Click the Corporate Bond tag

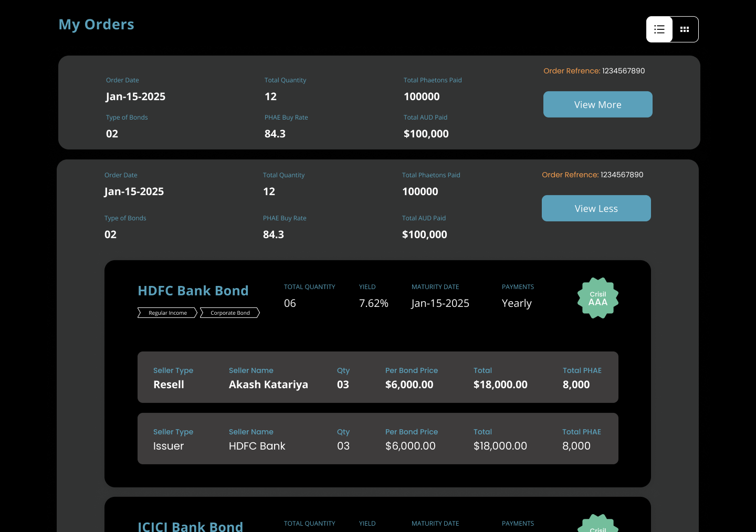tap(230, 313)
